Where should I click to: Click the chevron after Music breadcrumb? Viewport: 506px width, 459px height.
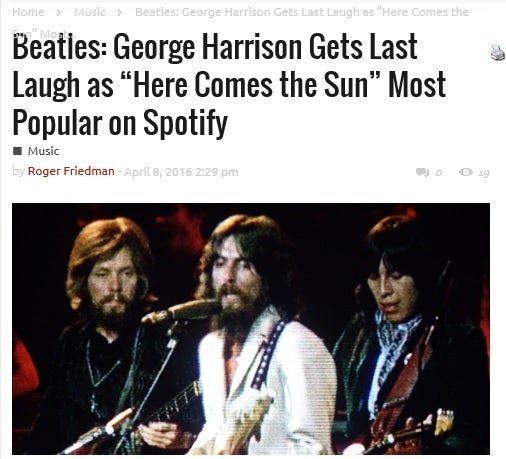click(x=119, y=13)
